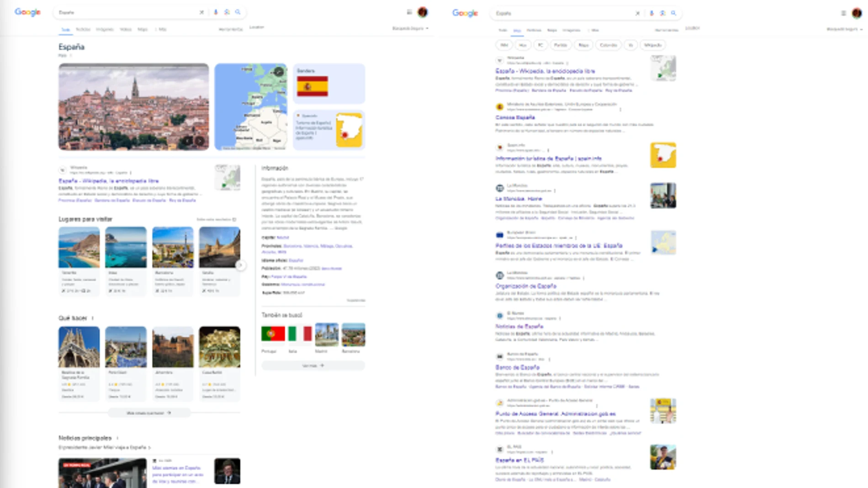Screen dimensions: 868x488
Task: Open the Italia flag under También se buscó
Action: pyautogui.click(x=300, y=334)
